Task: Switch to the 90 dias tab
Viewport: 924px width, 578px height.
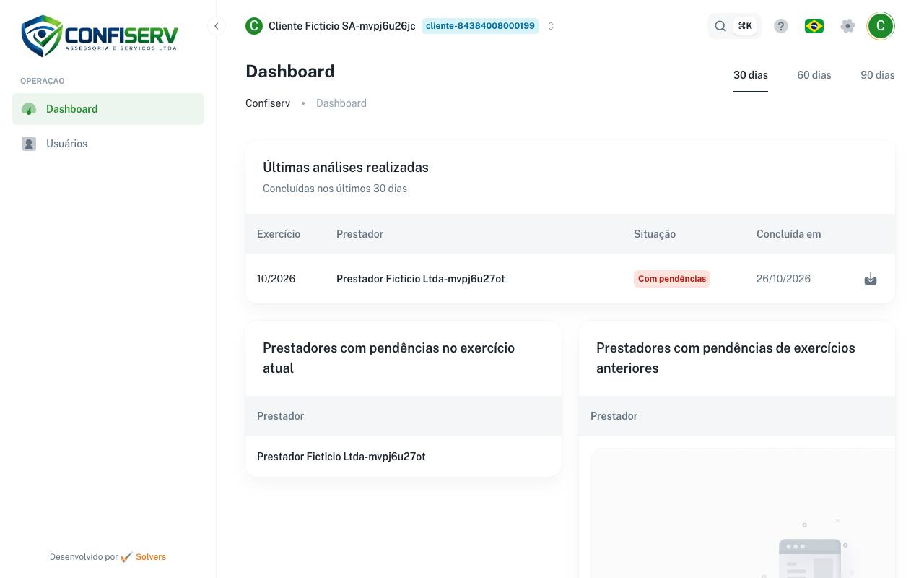Action: [878, 75]
